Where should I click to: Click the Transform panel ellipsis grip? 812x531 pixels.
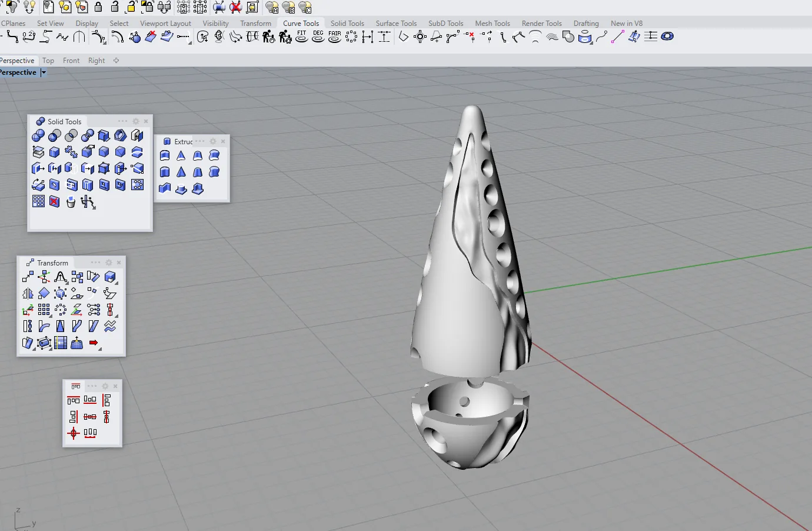coord(95,263)
